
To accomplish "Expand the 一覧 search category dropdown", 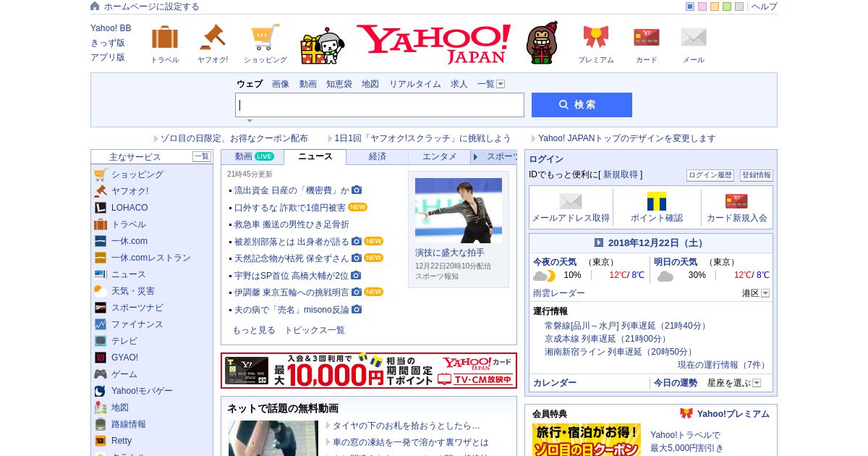I will tap(501, 84).
